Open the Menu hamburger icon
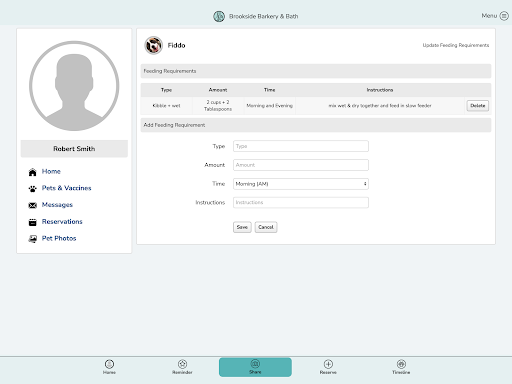The image size is (512, 384). pyautogui.click(x=504, y=16)
